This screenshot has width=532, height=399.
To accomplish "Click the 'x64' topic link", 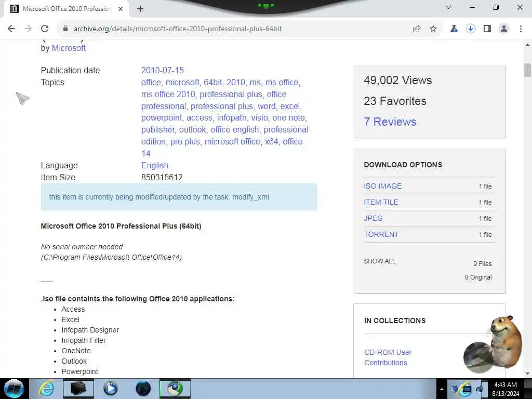I will point(271,141).
